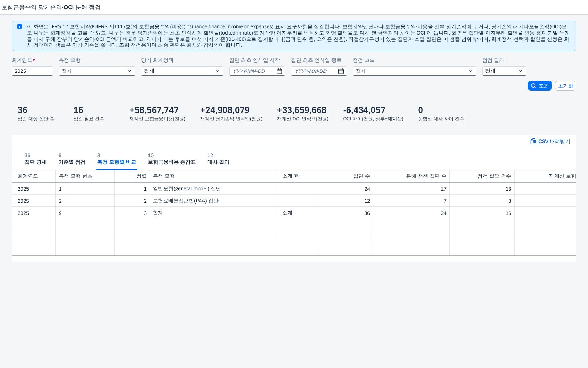Click the 16 점검 필요 건수 KPI

(x=89, y=114)
